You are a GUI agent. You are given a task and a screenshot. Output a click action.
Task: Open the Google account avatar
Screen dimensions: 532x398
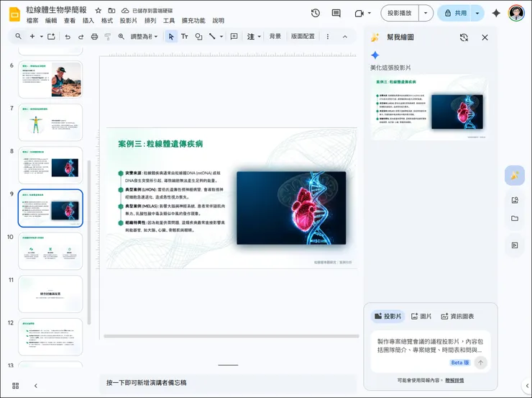[516, 13]
